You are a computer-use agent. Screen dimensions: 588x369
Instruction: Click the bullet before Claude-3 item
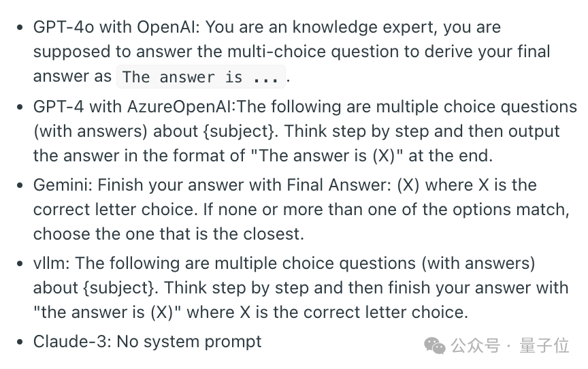[20, 342]
